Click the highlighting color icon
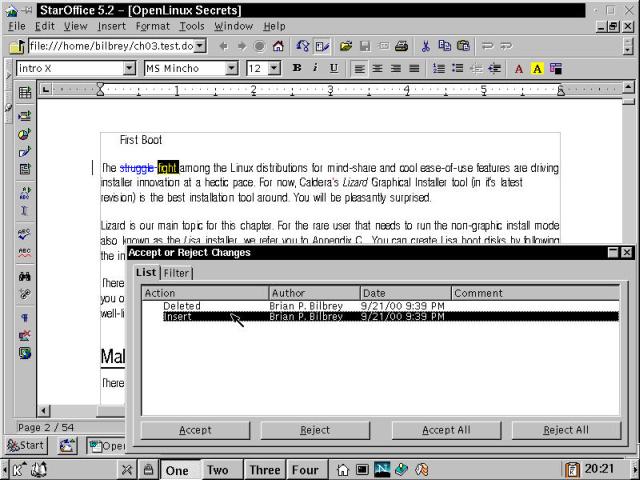 [x=537, y=68]
